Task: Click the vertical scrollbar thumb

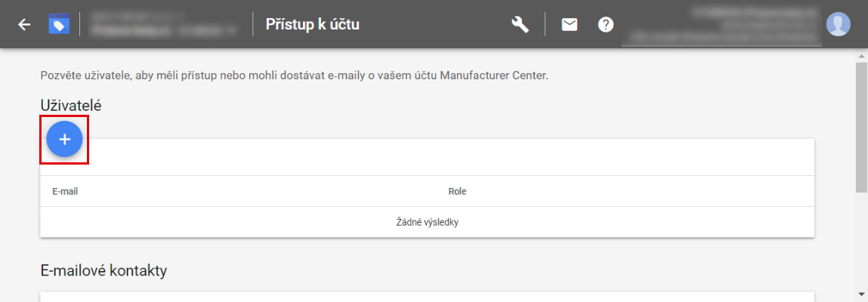Action: coord(861,127)
